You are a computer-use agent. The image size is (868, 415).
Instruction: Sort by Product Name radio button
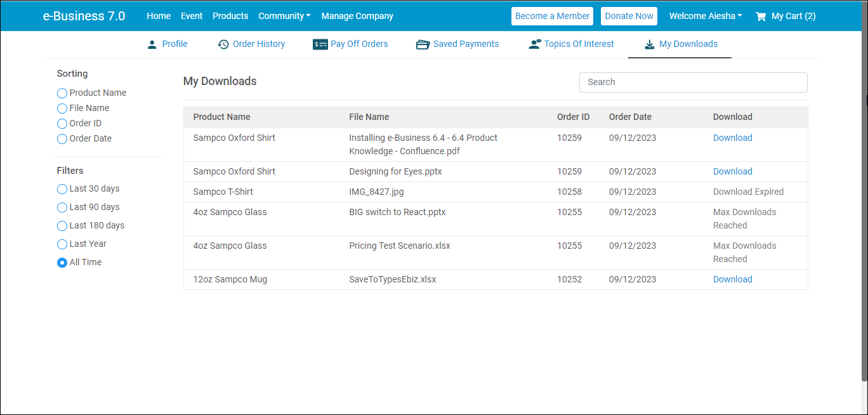62,93
